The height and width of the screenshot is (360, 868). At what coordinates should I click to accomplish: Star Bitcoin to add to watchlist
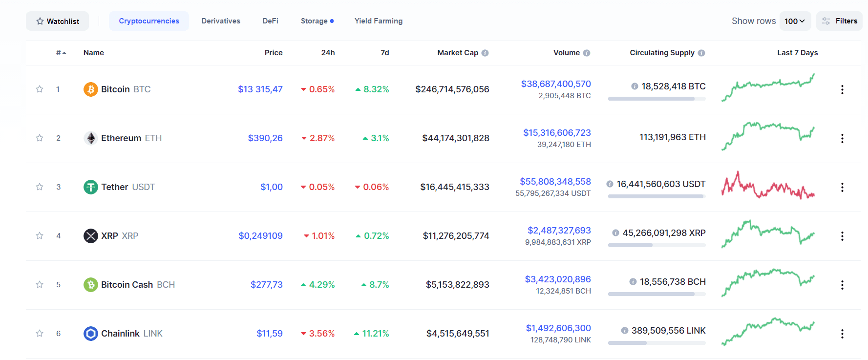pos(40,89)
